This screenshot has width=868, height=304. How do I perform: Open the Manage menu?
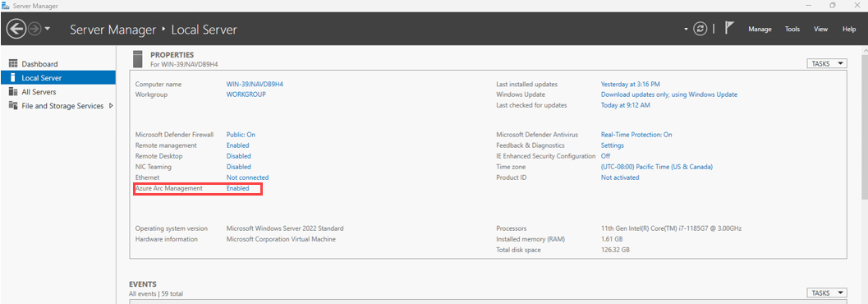click(x=760, y=30)
